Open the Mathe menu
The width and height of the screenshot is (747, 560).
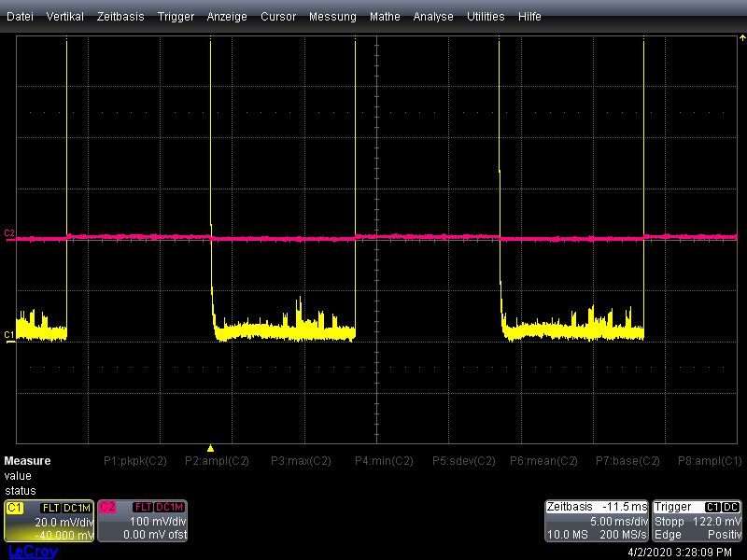tap(385, 17)
